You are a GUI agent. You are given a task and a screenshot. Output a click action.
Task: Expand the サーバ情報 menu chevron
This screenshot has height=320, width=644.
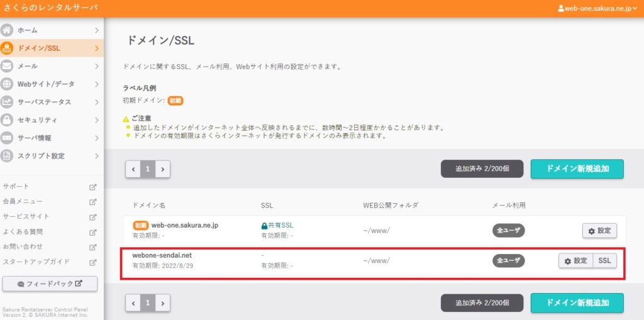click(96, 138)
